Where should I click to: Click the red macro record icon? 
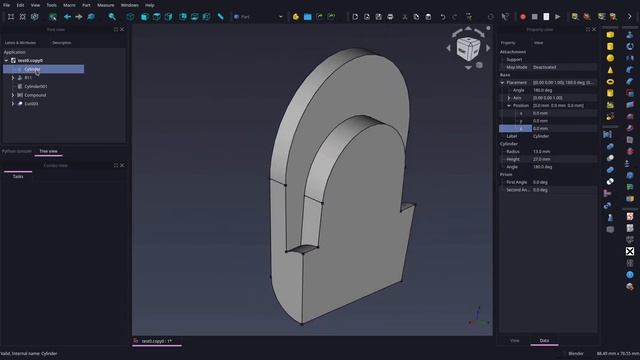pyautogui.click(x=523, y=17)
